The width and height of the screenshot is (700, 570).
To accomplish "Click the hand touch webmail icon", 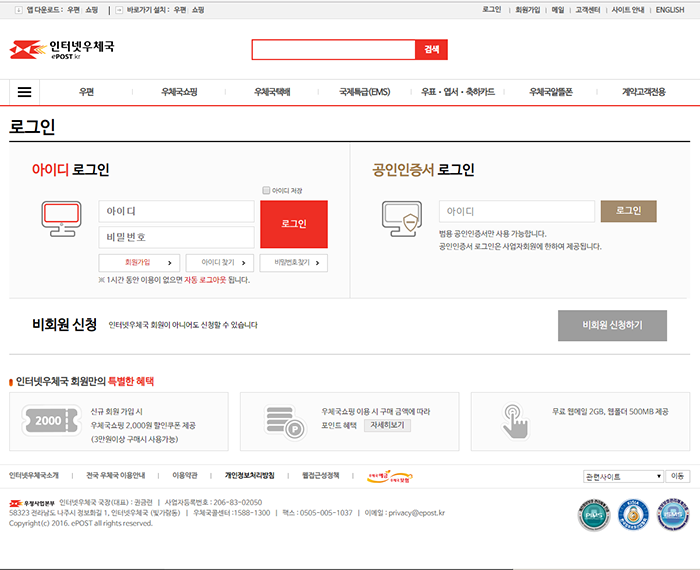I will pos(515,421).
